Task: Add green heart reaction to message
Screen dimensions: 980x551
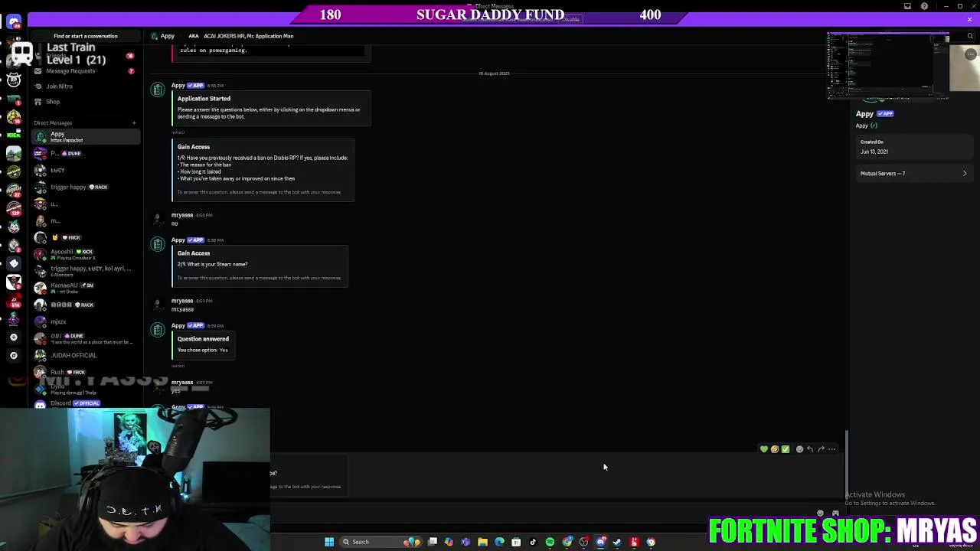Action: click(763, 449)
